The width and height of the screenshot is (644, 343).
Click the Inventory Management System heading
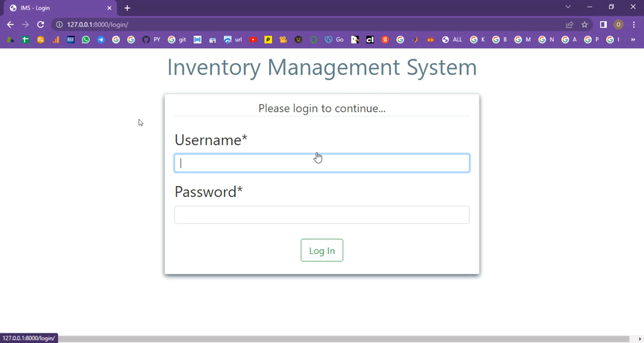click(x=322, y=67)
